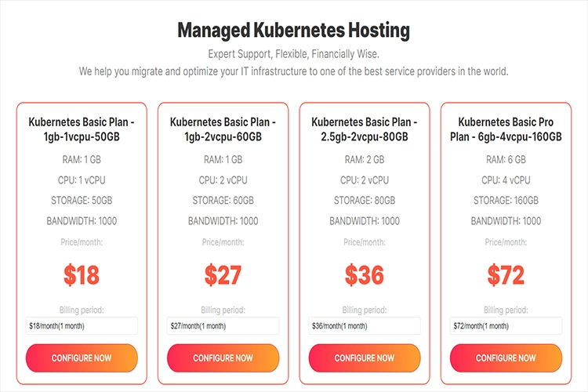Click the RAM: 6 GB specification line
588x392 pixels.
(506, 160)
